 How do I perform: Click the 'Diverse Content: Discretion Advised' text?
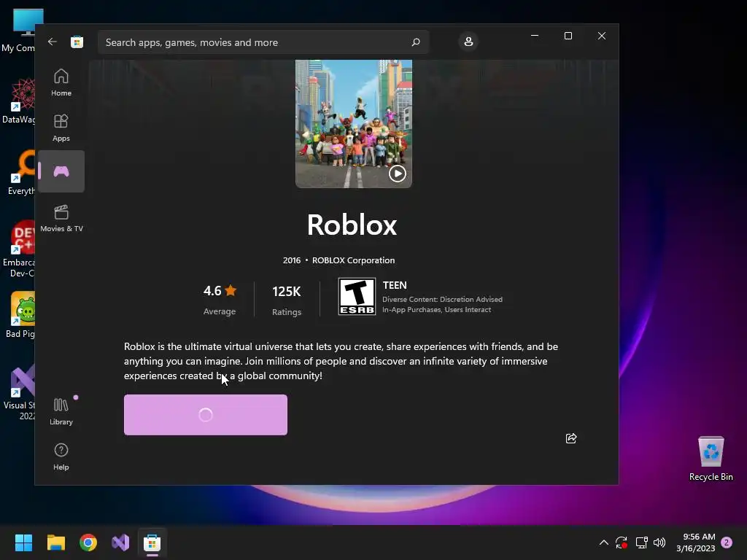click(442, 300)
